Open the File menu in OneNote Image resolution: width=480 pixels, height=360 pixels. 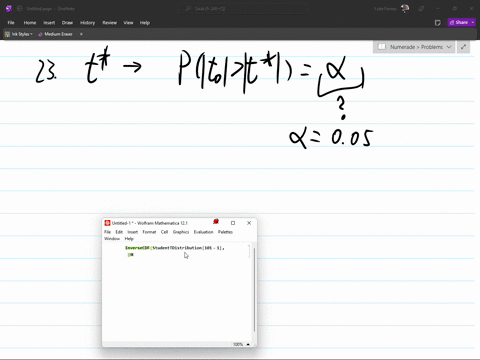11,23
